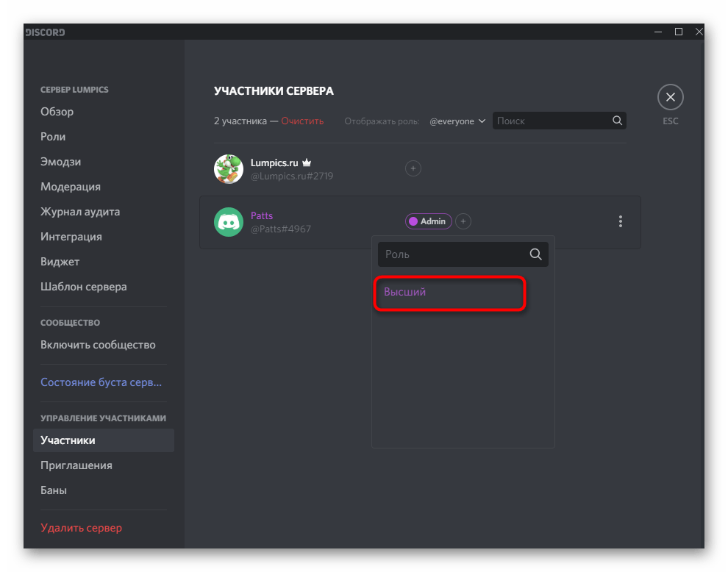Click the Admin role badge on Patts
Viewport: 728px width, 572px height.
point(429,221)
